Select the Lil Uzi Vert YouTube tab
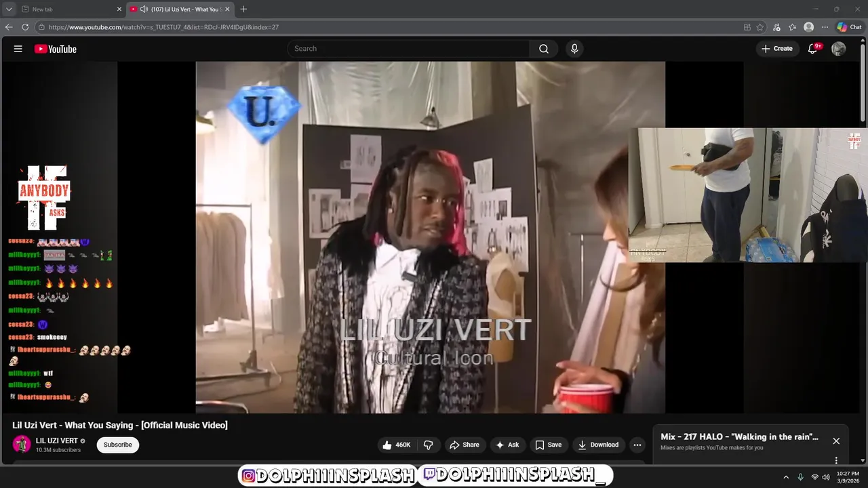Image resolution: width=868 pixels, height=488 pixels. point(180,9)
